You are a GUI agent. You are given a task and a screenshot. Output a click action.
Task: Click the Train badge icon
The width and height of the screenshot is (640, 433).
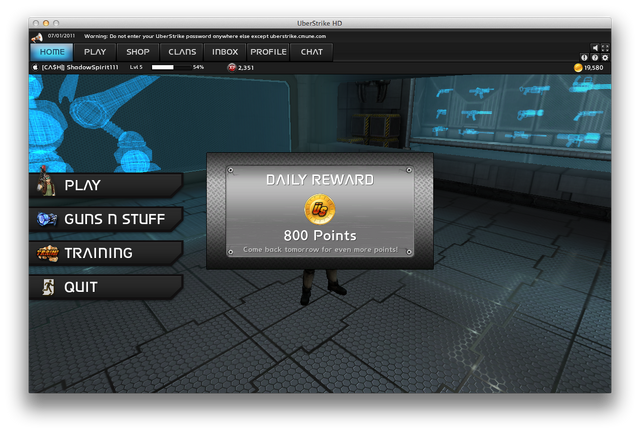tap(47, 253)
